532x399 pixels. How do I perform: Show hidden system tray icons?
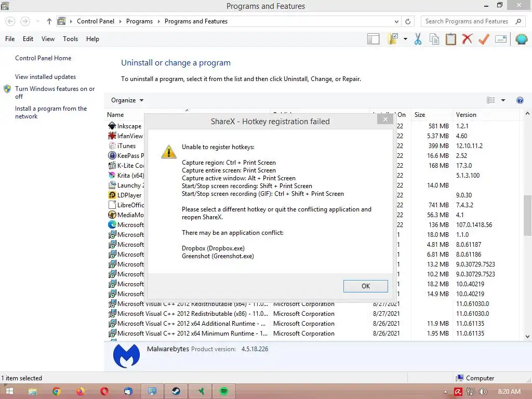point(445,392)
